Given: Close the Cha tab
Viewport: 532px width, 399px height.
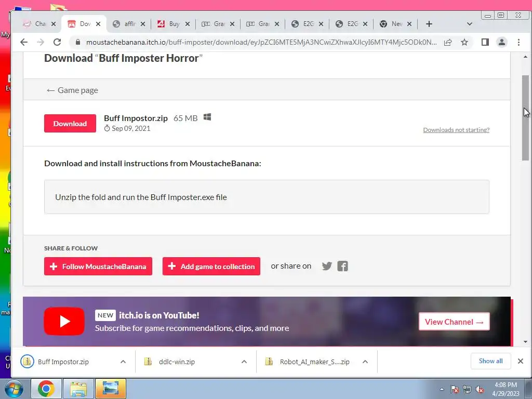Looking at the screenshot, I should coord(54,24).
